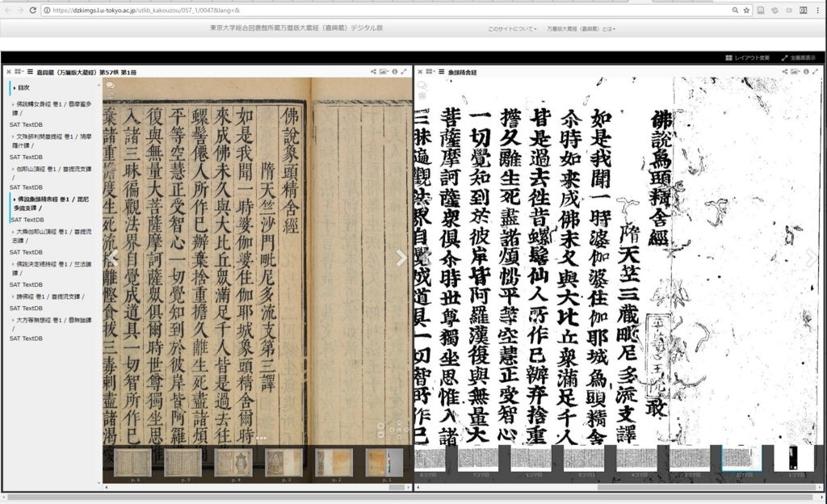Open image view options in the left viewer

[x=384, y=72]
